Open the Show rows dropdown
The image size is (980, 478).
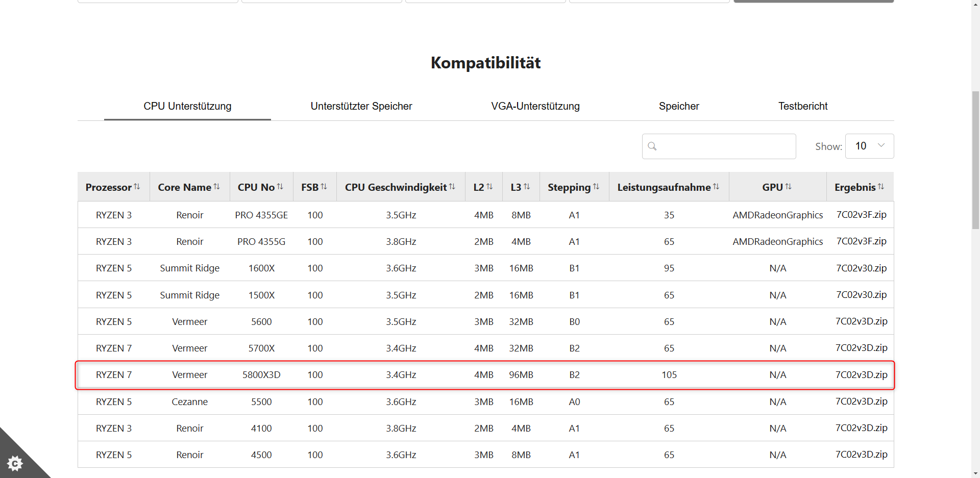(869, 146)
